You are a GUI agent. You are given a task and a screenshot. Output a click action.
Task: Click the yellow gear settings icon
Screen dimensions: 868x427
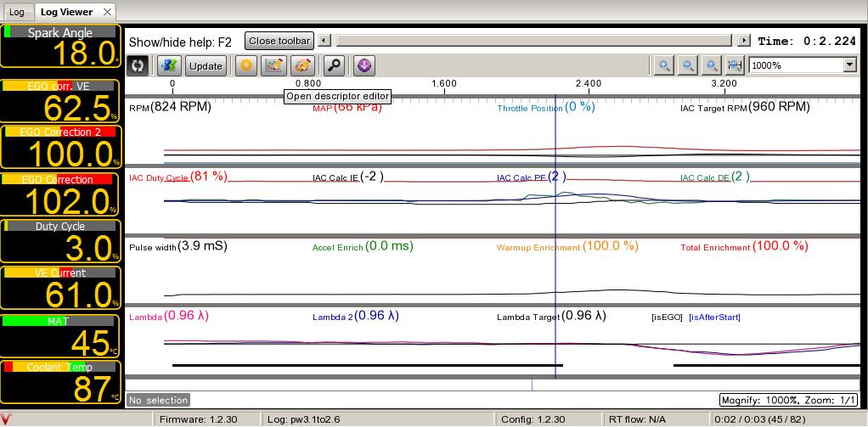[x=246, y=66]
